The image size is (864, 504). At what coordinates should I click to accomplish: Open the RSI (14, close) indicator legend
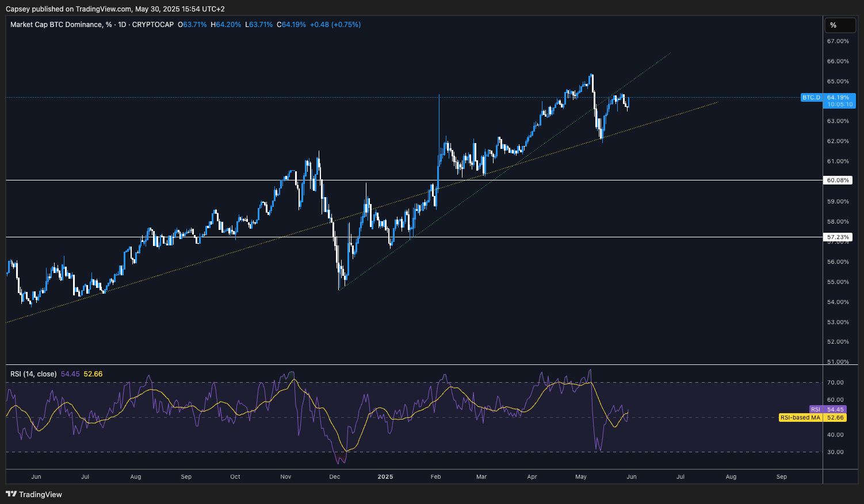pos(33,374)
